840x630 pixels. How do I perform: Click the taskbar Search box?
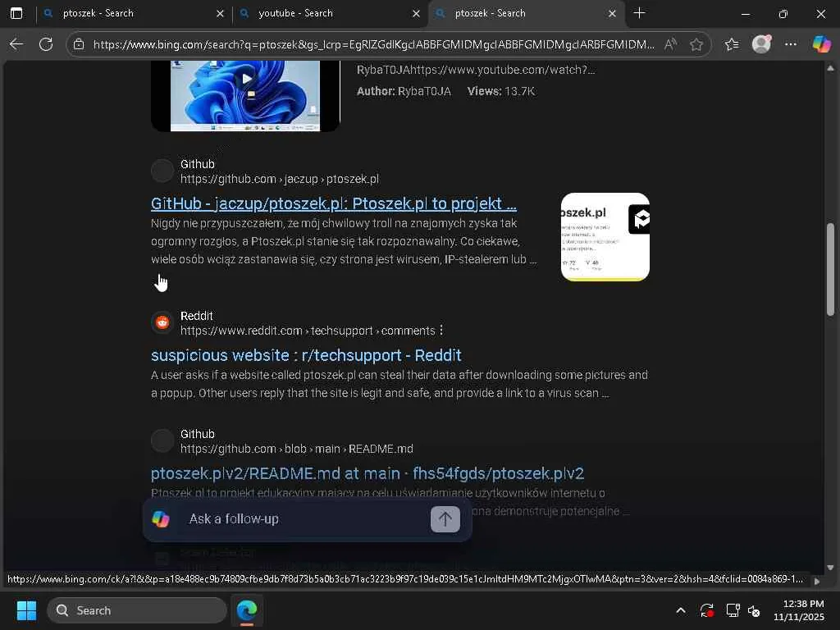pyautogui.click(x=137, y=610)
